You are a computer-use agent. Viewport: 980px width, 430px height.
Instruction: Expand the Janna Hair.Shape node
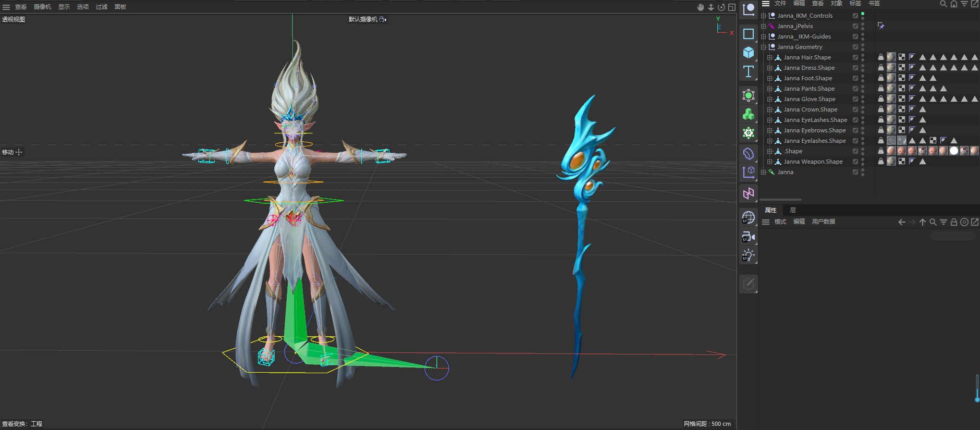pos(770,57)
